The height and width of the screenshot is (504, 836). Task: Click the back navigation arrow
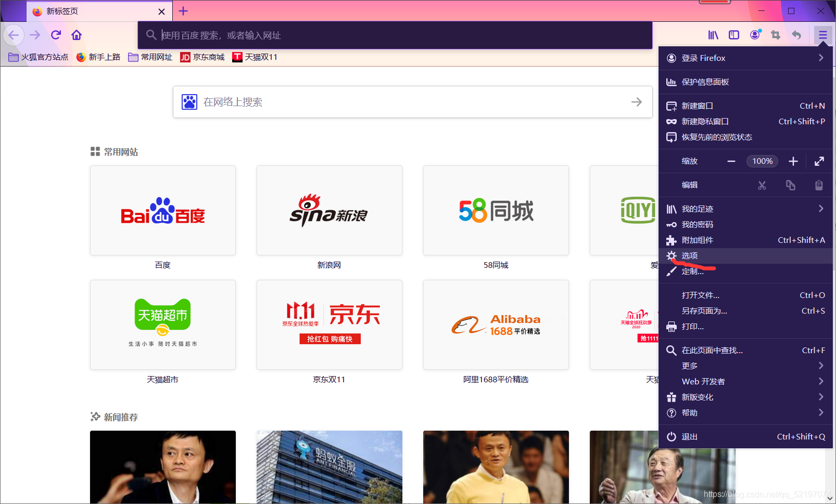[14, 35]
